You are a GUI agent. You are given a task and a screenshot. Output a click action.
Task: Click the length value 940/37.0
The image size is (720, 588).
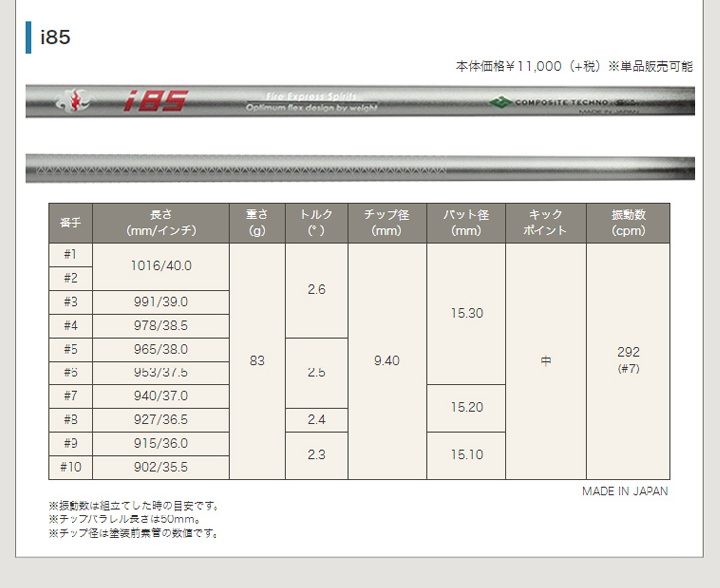click(x=161, y=396)
